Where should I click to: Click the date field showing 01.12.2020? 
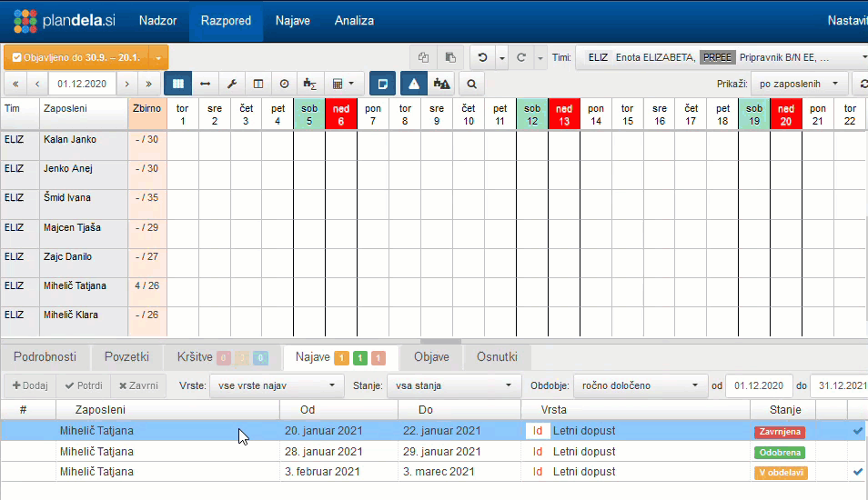83,84
